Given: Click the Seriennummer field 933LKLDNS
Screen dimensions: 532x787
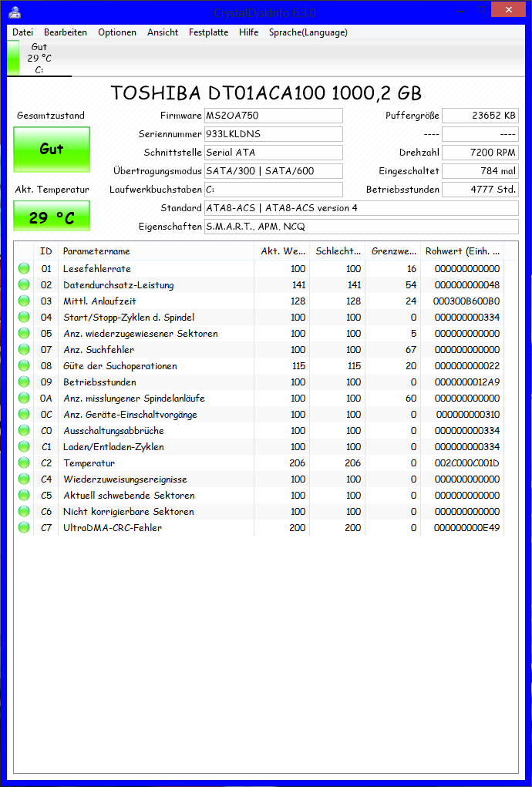Looking at the screenshot, I should pyautogui.click(x=274, y=134).
